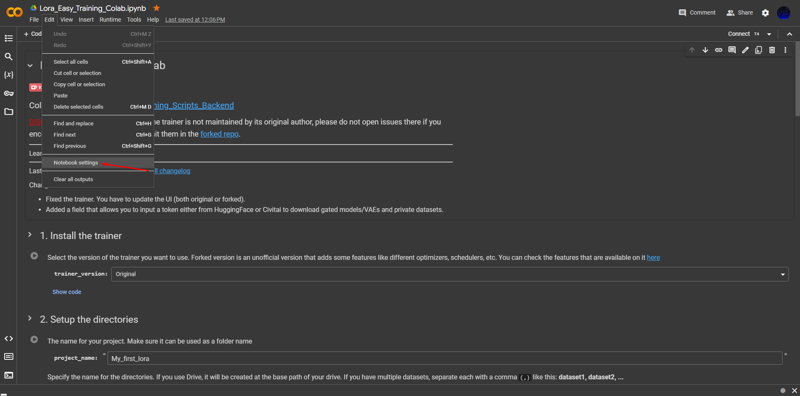Open the Scripts_Backend link
The image size is (800, 396).
(x=194, y=106)
